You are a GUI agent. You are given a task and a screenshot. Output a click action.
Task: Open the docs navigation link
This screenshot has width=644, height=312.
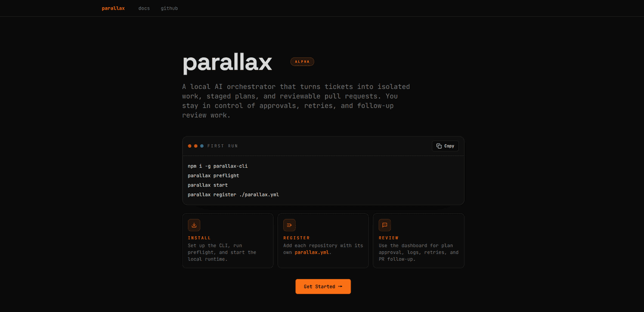(x=144, y=8)
